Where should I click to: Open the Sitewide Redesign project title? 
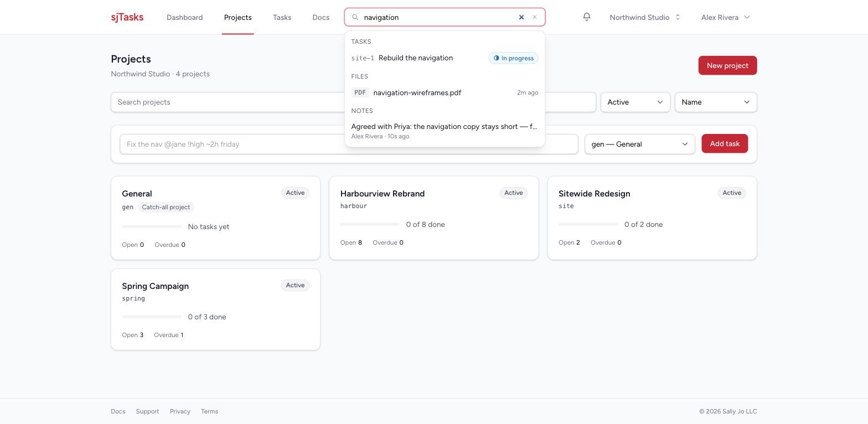point(595,194)
